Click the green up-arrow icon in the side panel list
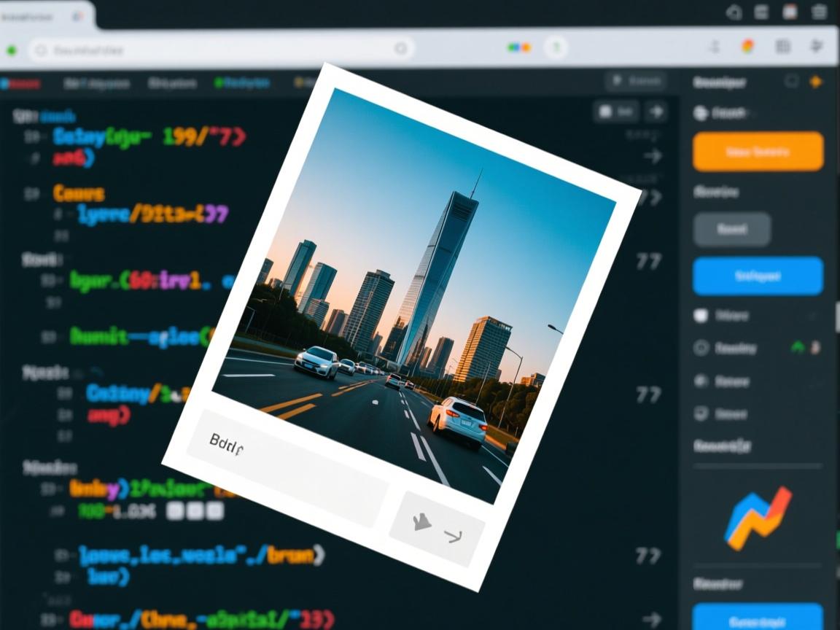The width and height of the screenshot is (840, 630). pos(798,348)
